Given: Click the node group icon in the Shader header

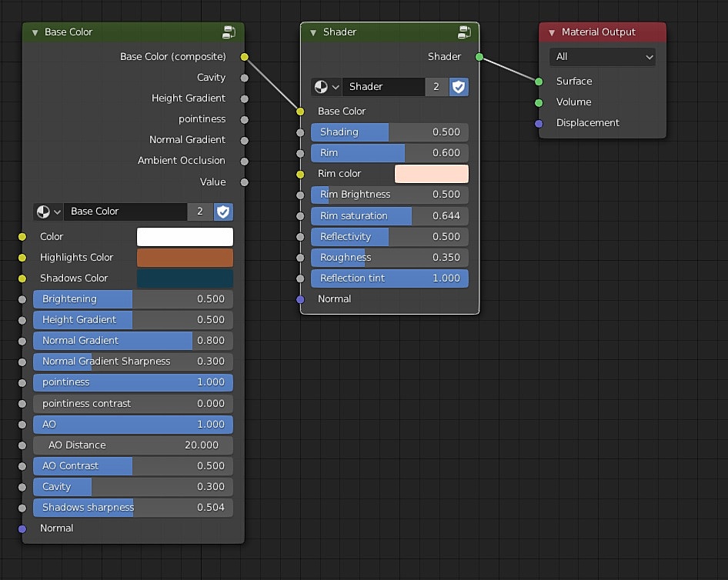Looking at the screenshot, I should pyautogui.click(x=464, y=32).
